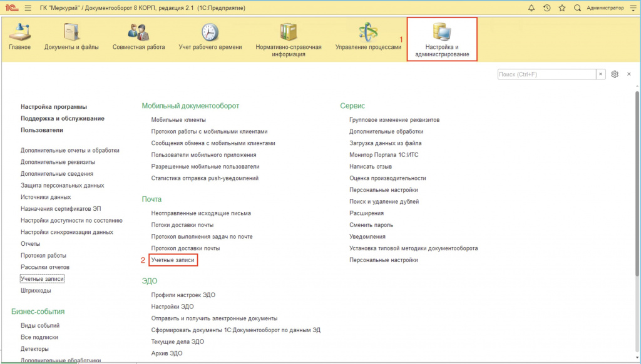The image size is (641, 364).
Task: Open Настройки доступности по состоянию
Action: [71, 221]
